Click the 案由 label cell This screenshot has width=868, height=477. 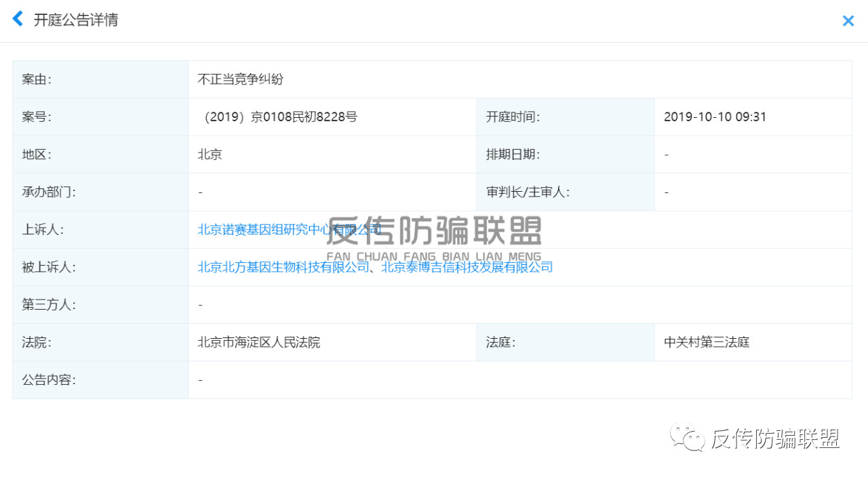tap(100, 79)
